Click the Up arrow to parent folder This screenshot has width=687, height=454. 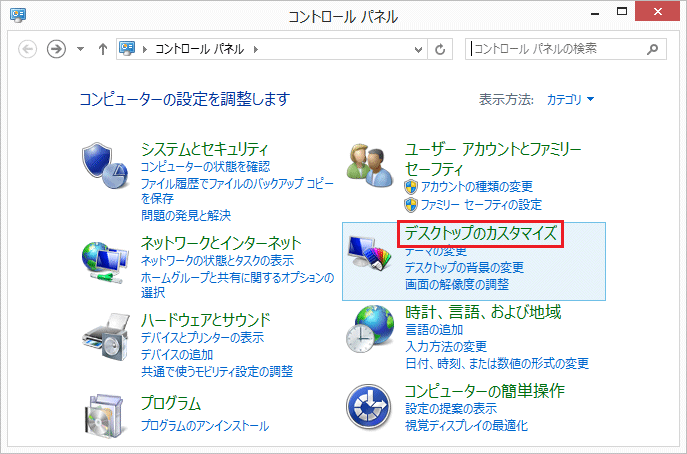tap(103, 49)
